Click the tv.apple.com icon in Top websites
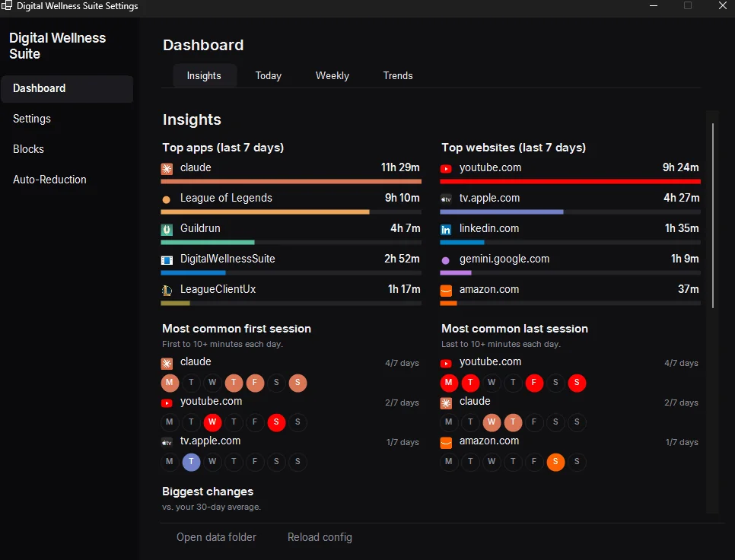 pyautogui.click(x=446, y=199)
